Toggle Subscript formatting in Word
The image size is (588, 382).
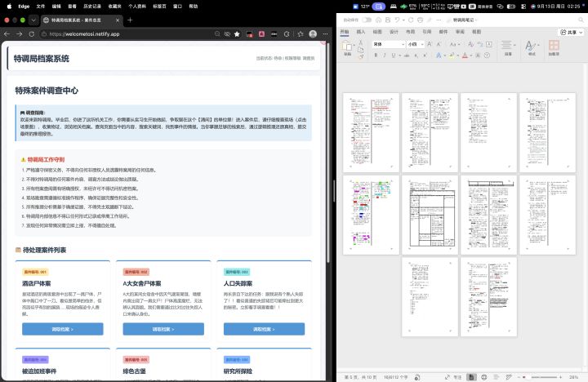pos(416,56)
